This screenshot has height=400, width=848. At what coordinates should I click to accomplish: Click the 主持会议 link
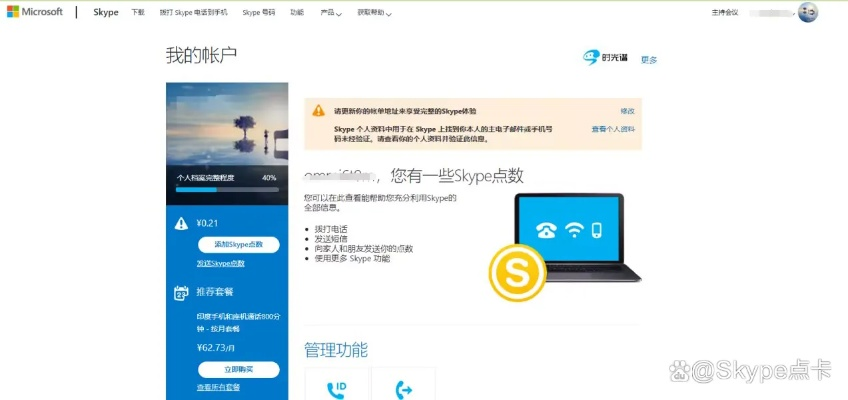pos(725,12)
